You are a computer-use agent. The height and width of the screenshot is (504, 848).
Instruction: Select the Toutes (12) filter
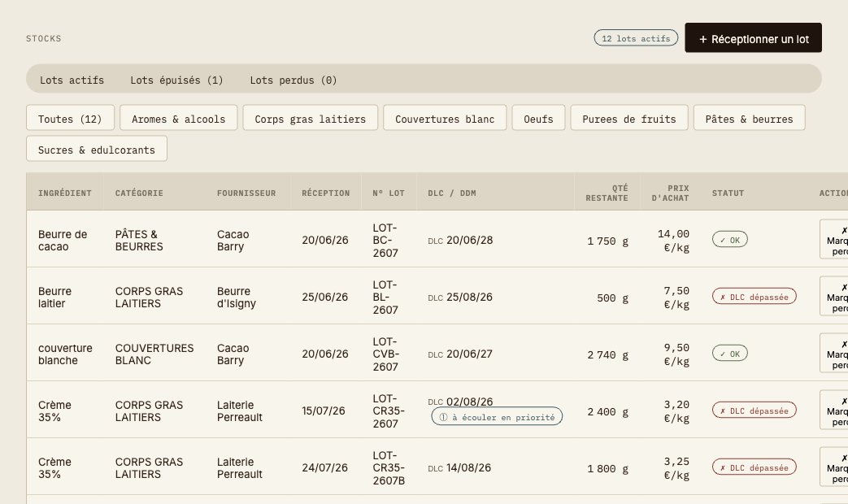(x=70, y=118)
